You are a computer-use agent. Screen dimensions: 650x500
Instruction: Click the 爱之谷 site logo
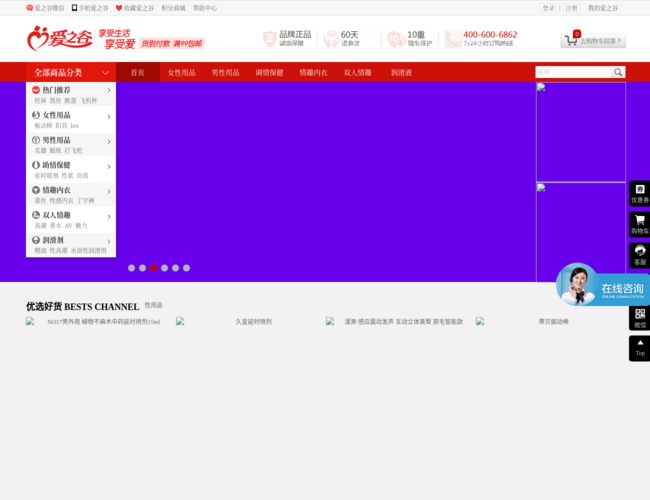coord(60,40)
